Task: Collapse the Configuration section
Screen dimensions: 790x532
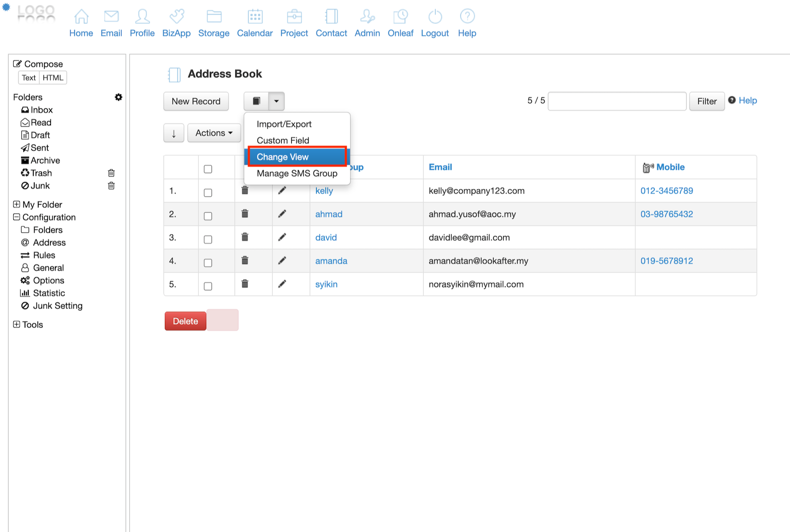Action: pyautogui.click(x=17, y=217)
